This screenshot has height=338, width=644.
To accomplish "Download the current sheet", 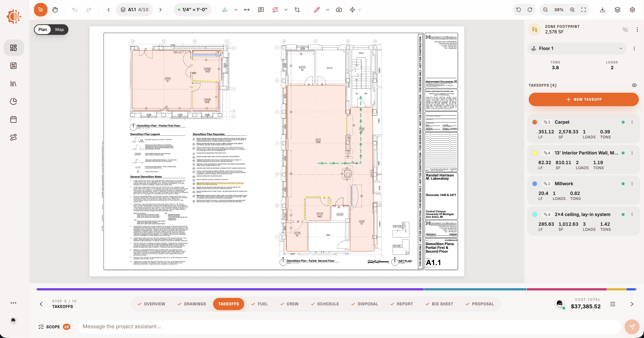I will 603,10.
